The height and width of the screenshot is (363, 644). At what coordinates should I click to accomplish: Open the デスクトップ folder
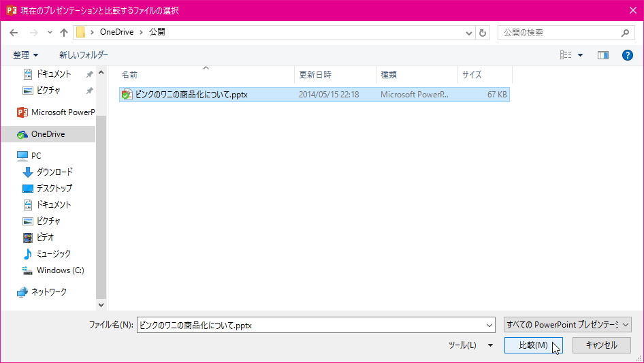47,188
